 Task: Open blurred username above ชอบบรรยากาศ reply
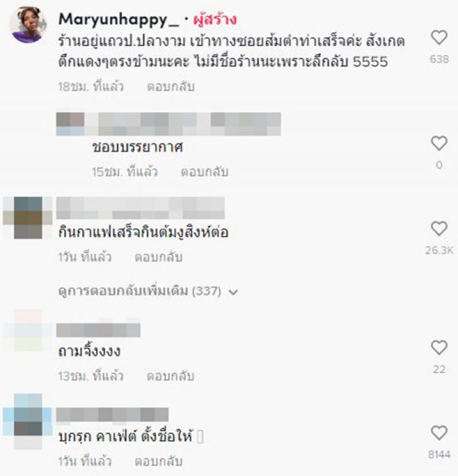coord(169,124)
